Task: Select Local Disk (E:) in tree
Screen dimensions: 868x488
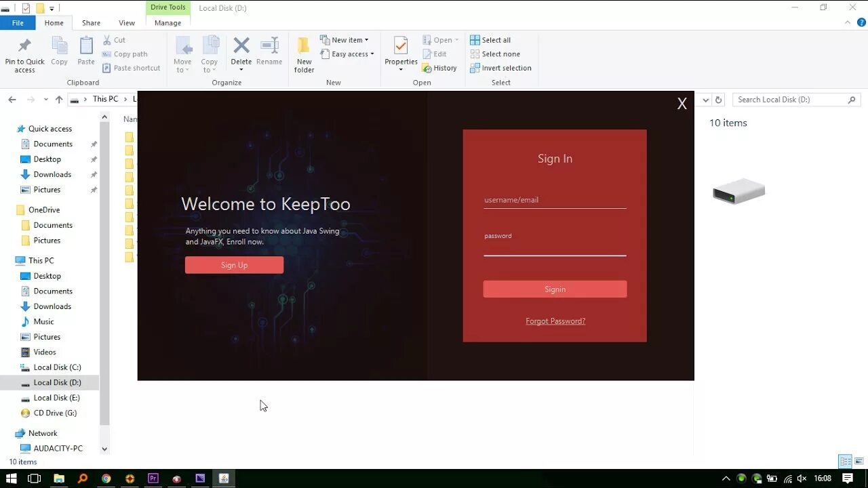Action: point(56,398)
